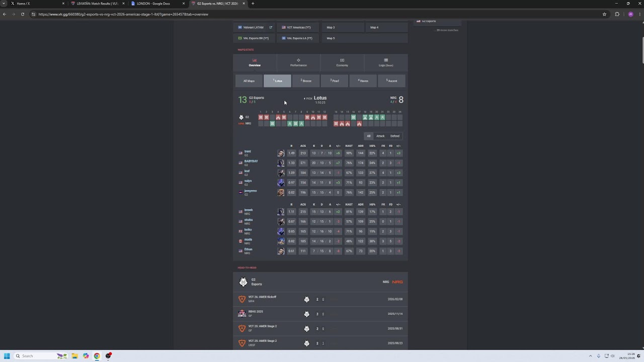This screenshot has height=362, width=644.
Task: Filter stats to Defend side
Action: 395,136
